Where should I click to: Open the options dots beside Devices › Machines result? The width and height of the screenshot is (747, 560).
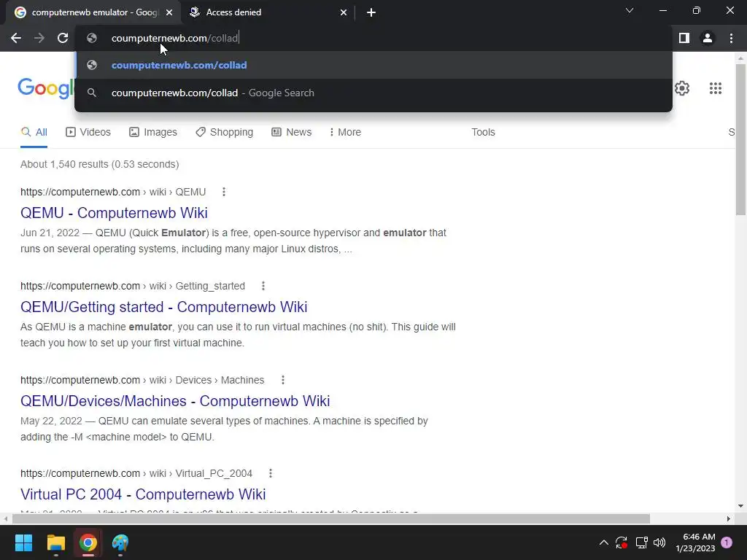click(x=282, y=380)
